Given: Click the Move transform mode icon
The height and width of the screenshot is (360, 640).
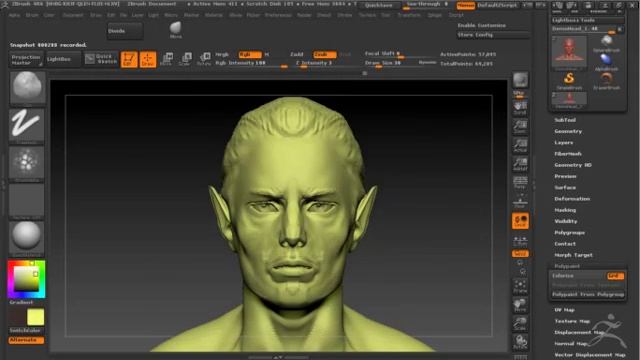Looking at the screenshot, I should pos(167,59).
